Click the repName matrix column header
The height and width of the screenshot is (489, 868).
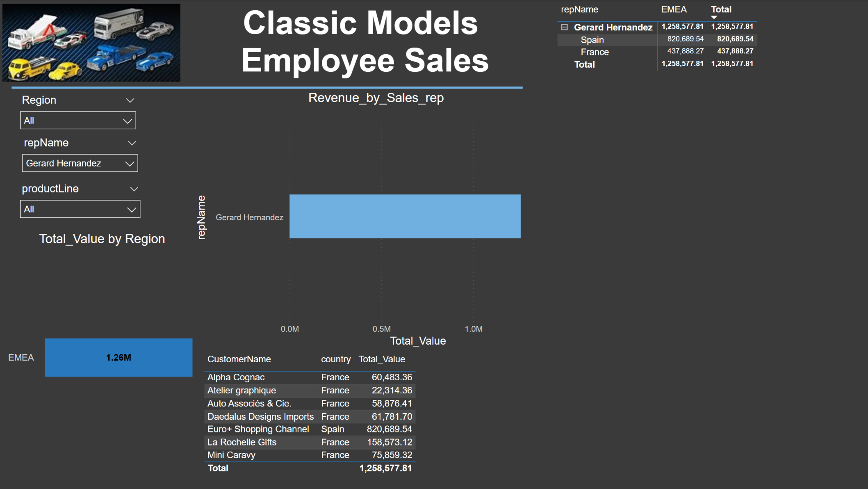(x=579, y=9)
